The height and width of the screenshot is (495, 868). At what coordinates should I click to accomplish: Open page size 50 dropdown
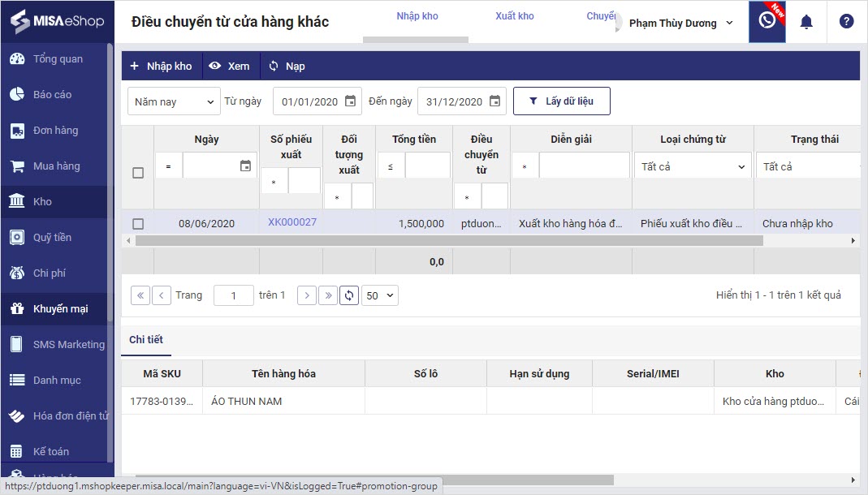[380, 295]
